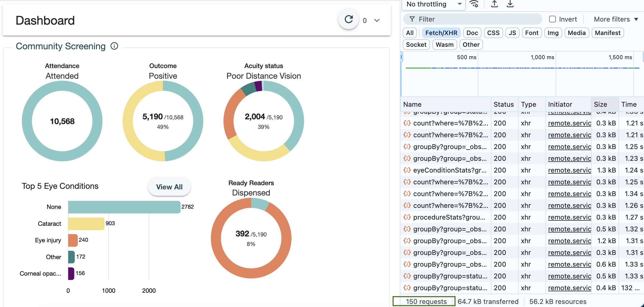
Task: Click the teal Other bar in chart
Action: [71, 257]
